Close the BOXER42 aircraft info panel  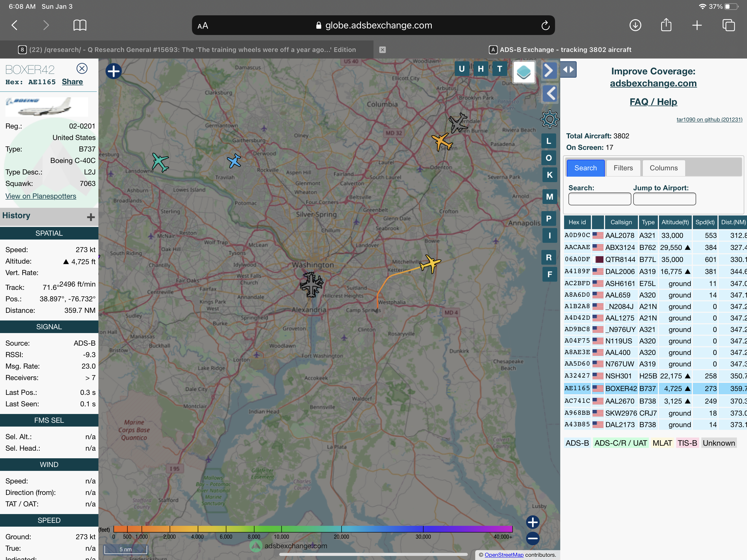coord(82,69)
